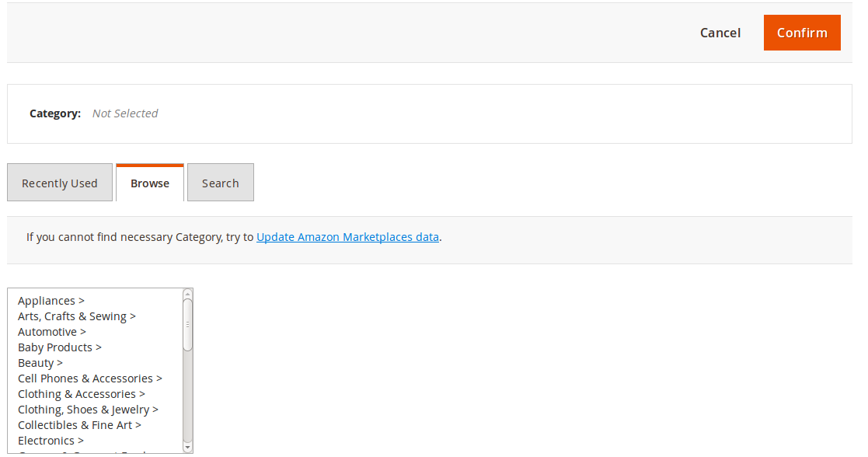Image resolution: width=868 pixels, height=457 pixels.
Task: Click the Not Selected category value
Action: coord(125,113)
